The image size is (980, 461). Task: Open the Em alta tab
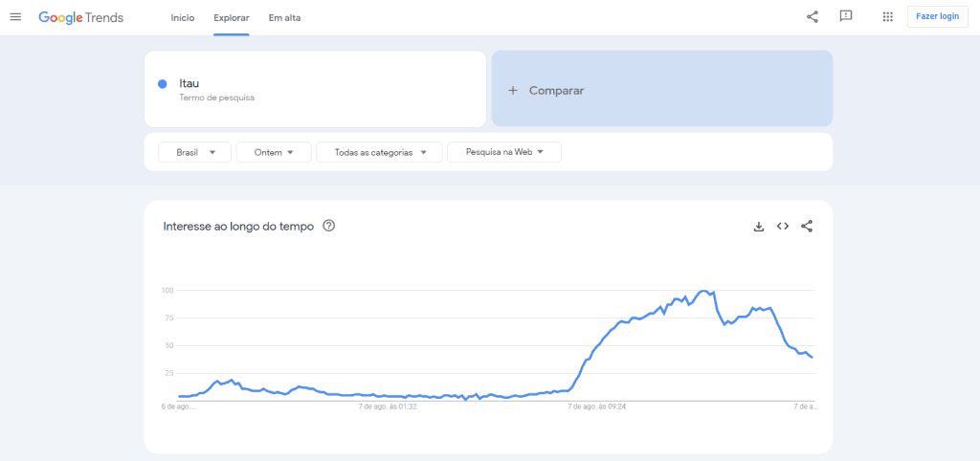point(284,17)
